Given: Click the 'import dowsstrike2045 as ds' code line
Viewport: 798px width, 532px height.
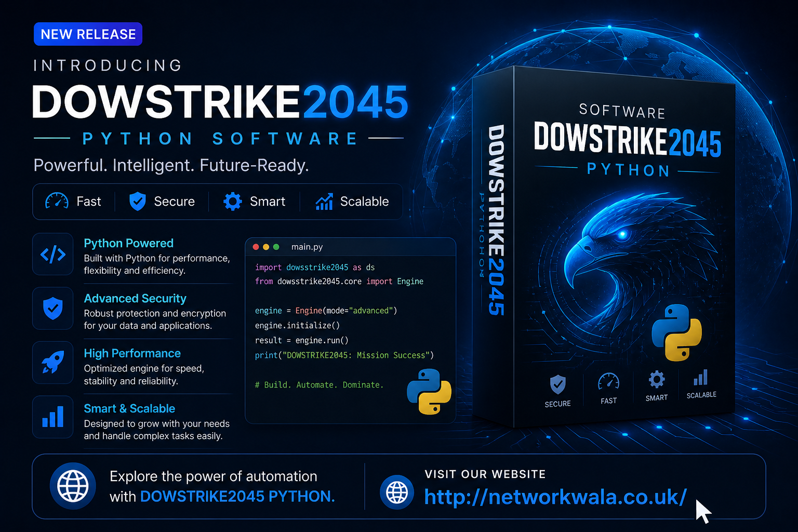Looking at the screenshot, I should pos(315,267).
